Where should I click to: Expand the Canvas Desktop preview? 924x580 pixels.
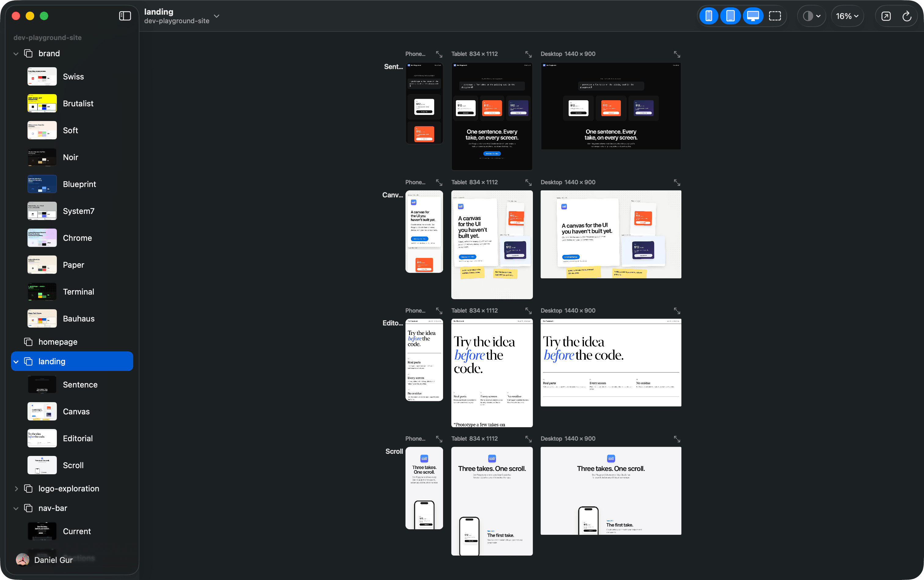(677, 182)
